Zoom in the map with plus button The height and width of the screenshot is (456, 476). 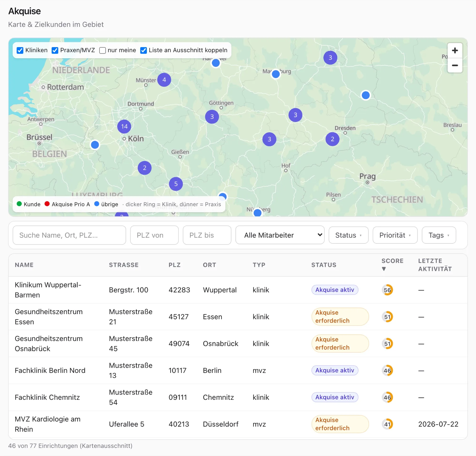coord(455,50)
